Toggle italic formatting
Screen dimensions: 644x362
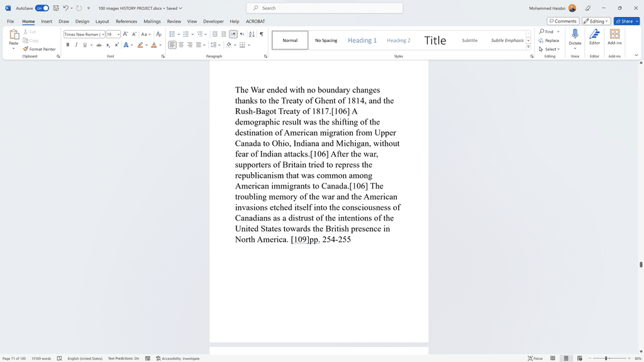click(76, 45)
